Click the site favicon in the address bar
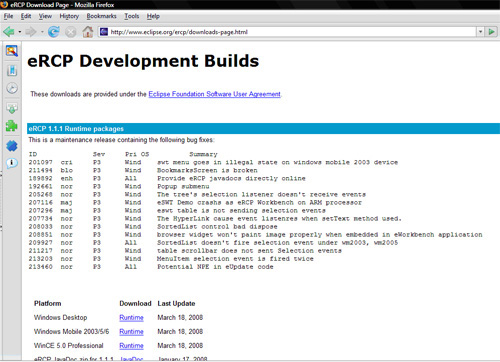The image size is (500, 362). pyautogui.click(x=104, y=32)
